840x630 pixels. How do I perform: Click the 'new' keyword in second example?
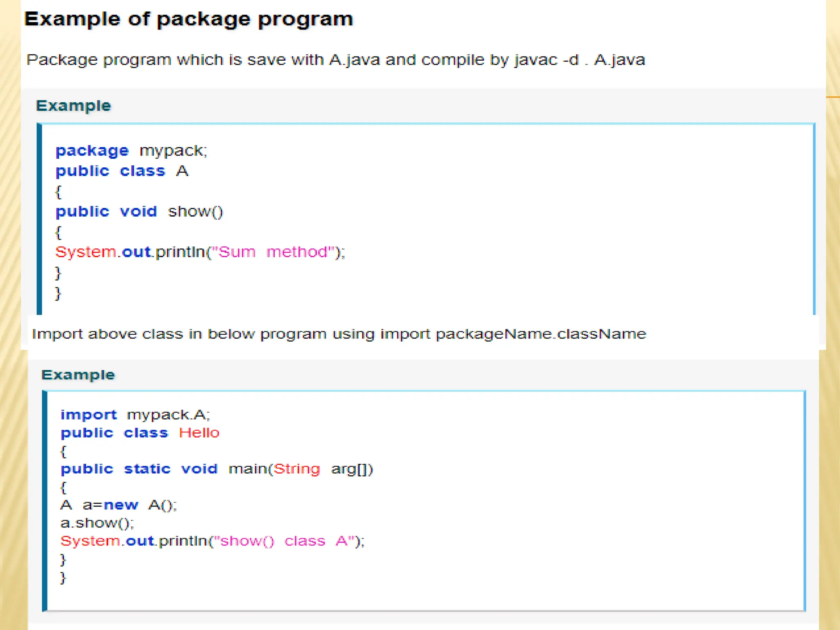pyautogui.click(x=121, y=505)
